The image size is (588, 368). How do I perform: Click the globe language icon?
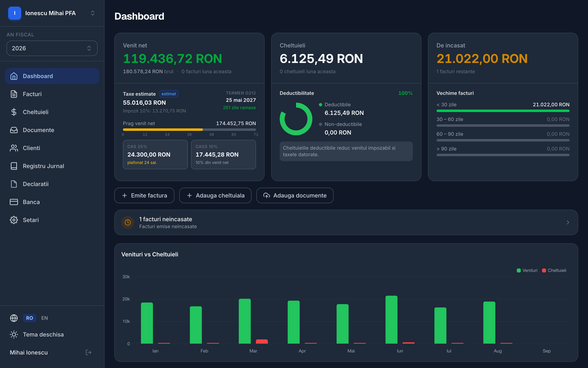(14, 318)
